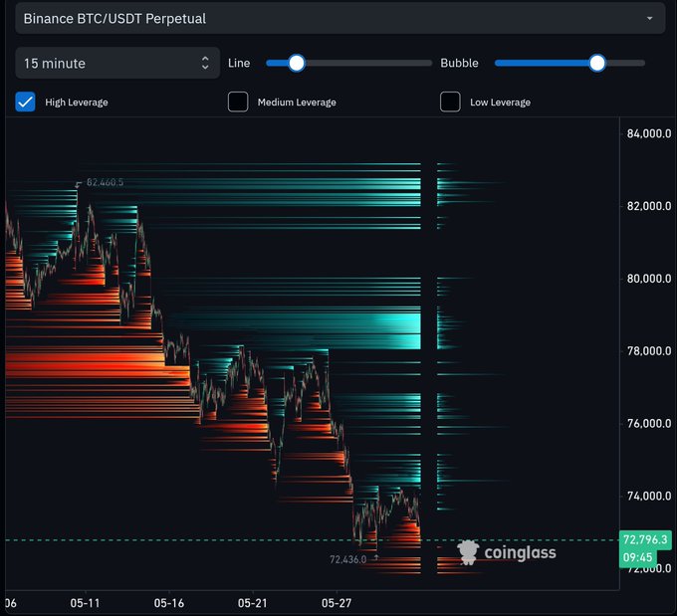This screenshot has width=677, height=616.
Task: Click the Bubble label text
Action: pyautogui.click(x=459, y=63)
